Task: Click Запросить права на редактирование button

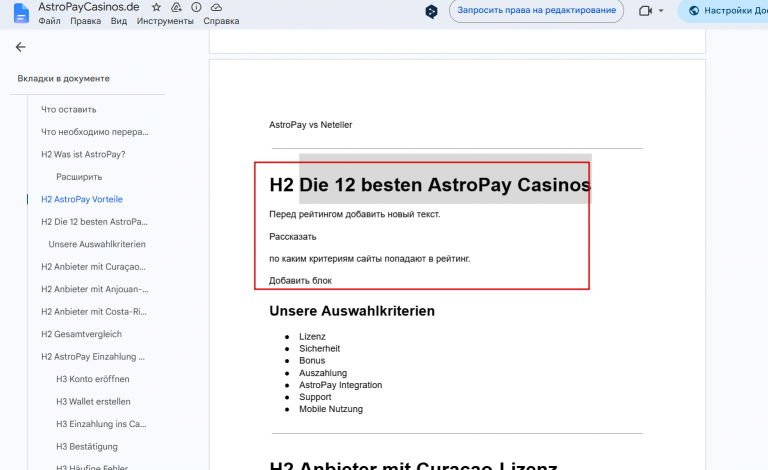Action: pos(536,10)
